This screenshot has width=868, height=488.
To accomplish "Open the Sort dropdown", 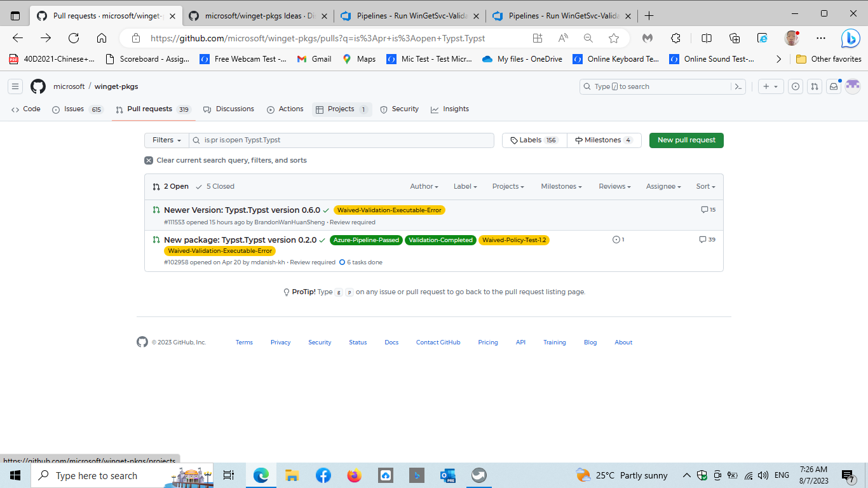I will [705, 186].
